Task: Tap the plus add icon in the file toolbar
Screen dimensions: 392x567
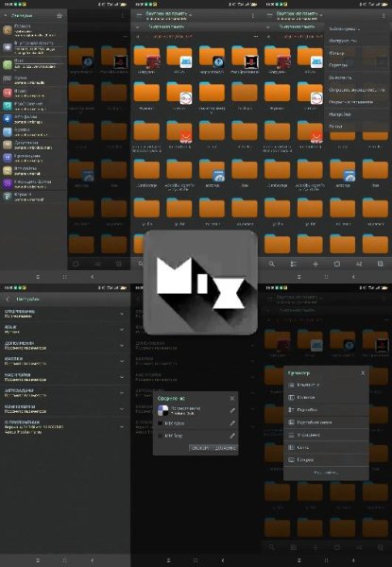Action: [315, 264]
